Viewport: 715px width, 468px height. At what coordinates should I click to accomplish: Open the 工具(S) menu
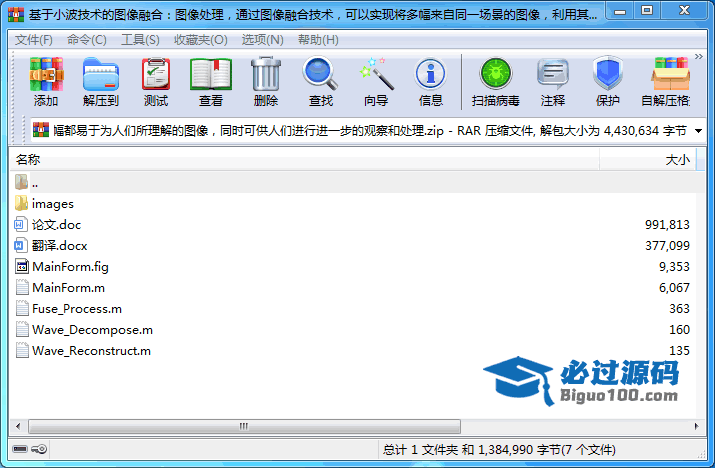[140, 40]
